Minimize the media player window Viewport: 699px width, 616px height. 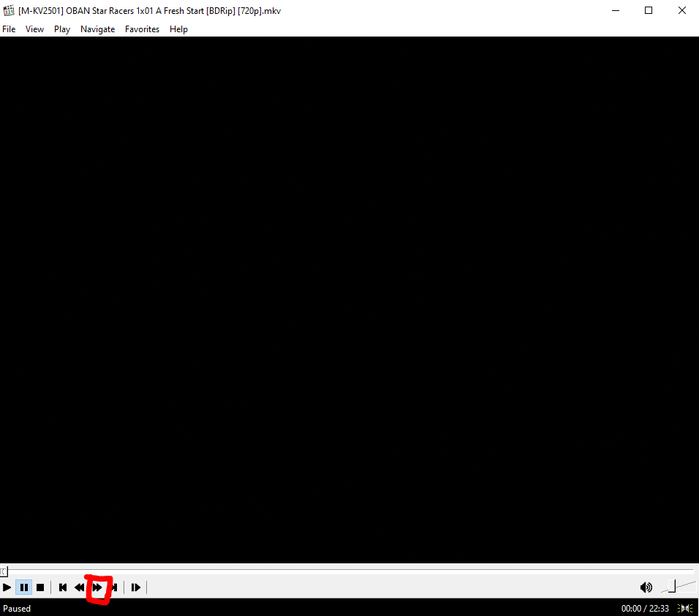pos(616,10)
